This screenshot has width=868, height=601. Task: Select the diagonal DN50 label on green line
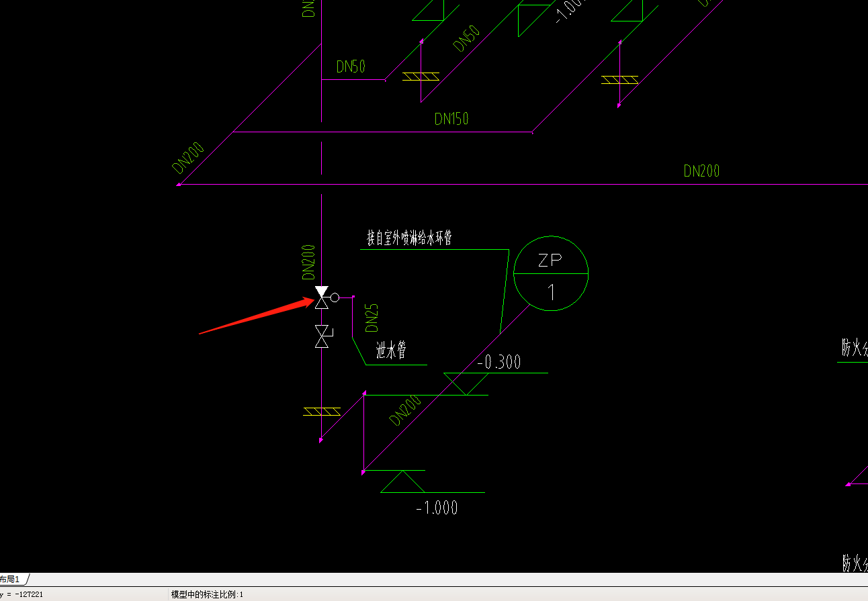point(467,39)
